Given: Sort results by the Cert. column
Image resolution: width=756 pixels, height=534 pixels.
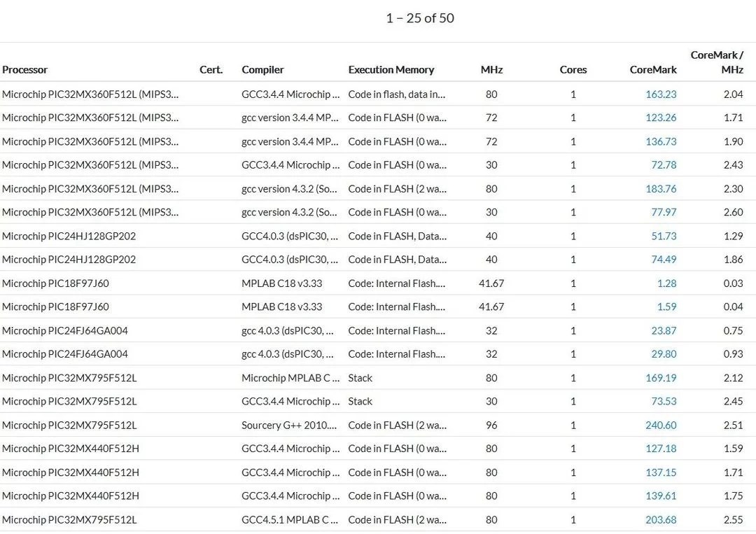Looking at the screenshot, I should (x=211, y=69).
